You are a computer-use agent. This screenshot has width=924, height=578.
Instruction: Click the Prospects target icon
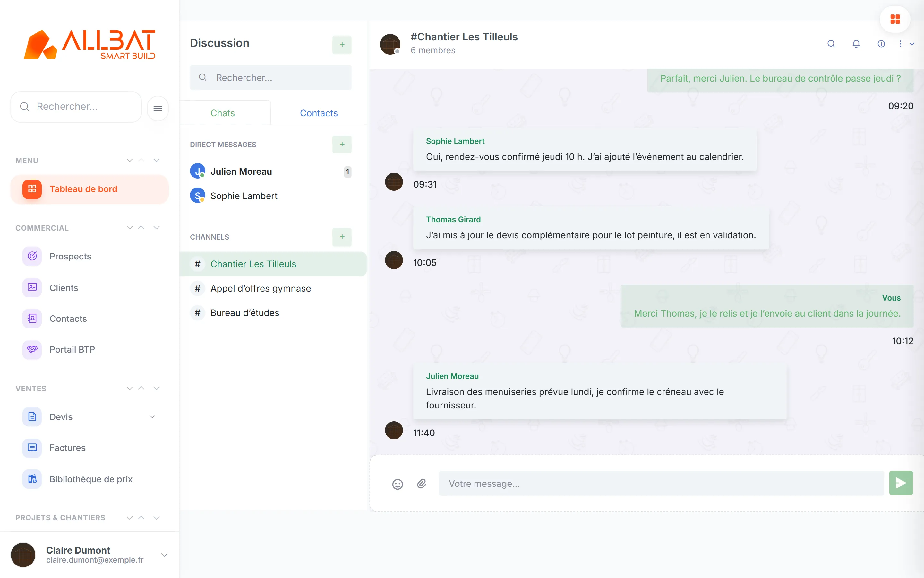click(x=32, y=256)
